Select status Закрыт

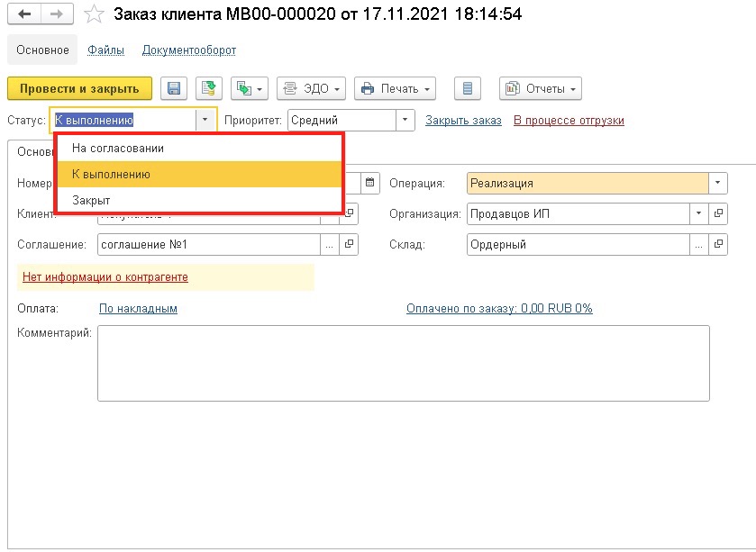[199, 200]
